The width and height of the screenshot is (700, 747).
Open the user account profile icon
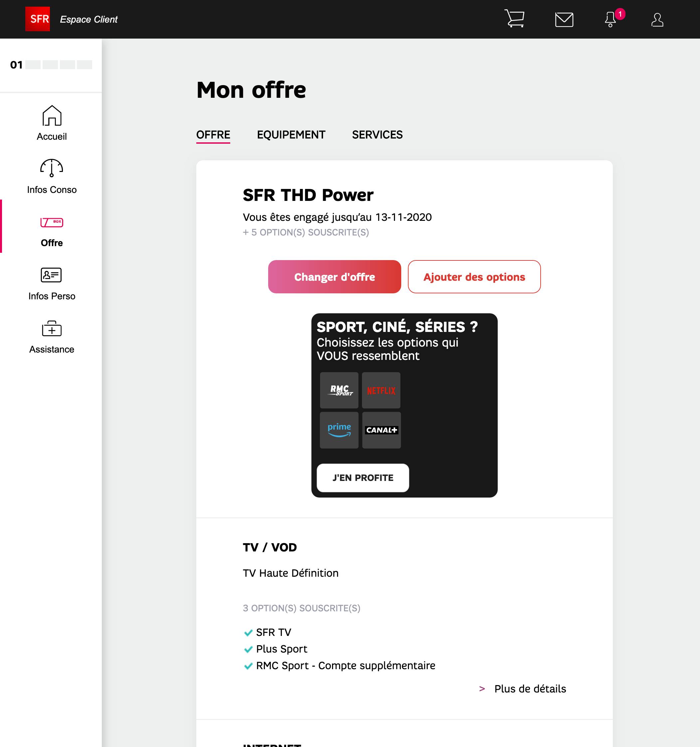(657, 20)
